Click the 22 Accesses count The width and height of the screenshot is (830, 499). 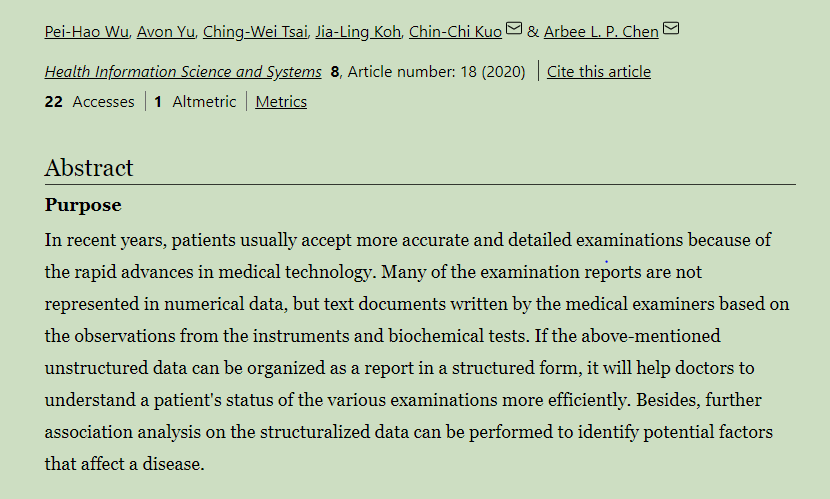(x=89, y=102)
